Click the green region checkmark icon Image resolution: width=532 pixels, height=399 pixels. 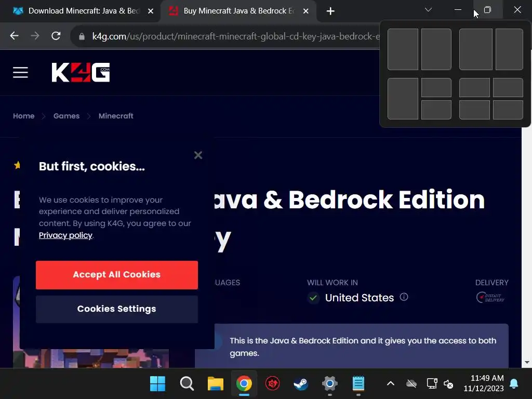[313, 298]
